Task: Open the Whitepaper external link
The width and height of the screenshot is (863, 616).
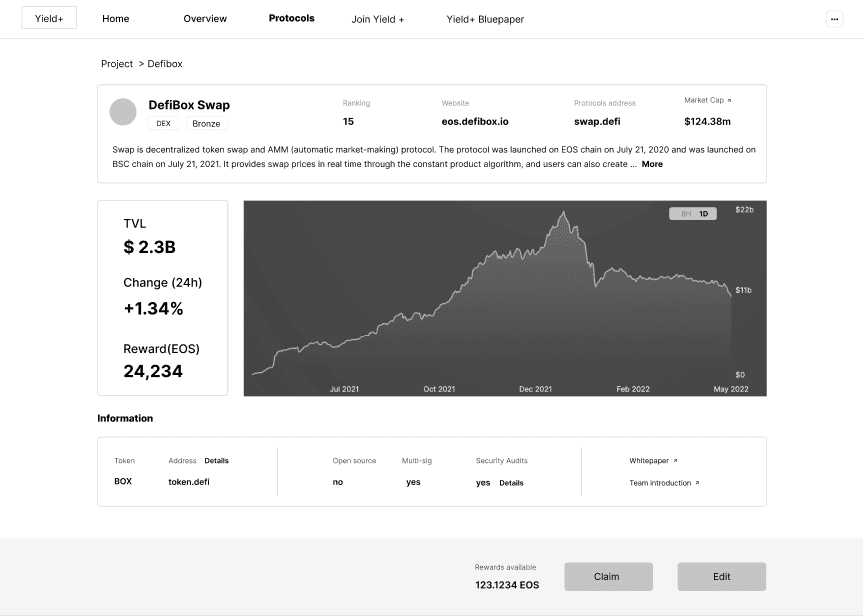Action: [653, 461]
